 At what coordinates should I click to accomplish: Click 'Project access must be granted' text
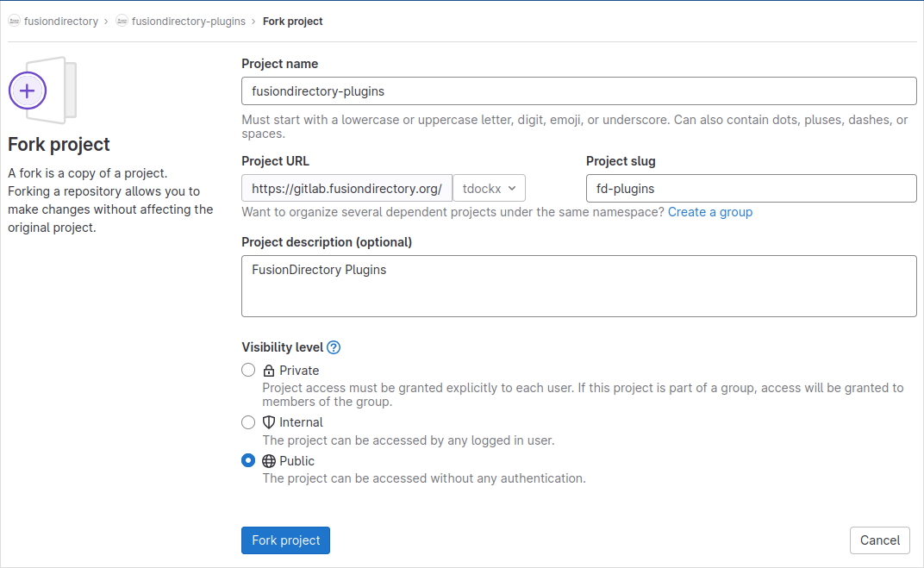[583, 395]
